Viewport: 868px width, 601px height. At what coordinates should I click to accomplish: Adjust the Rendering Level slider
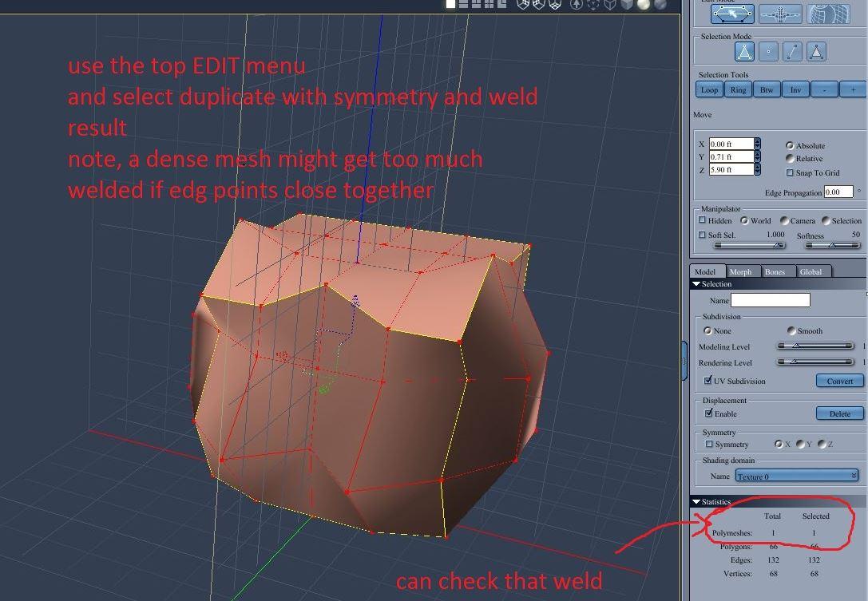coord(814,362)
